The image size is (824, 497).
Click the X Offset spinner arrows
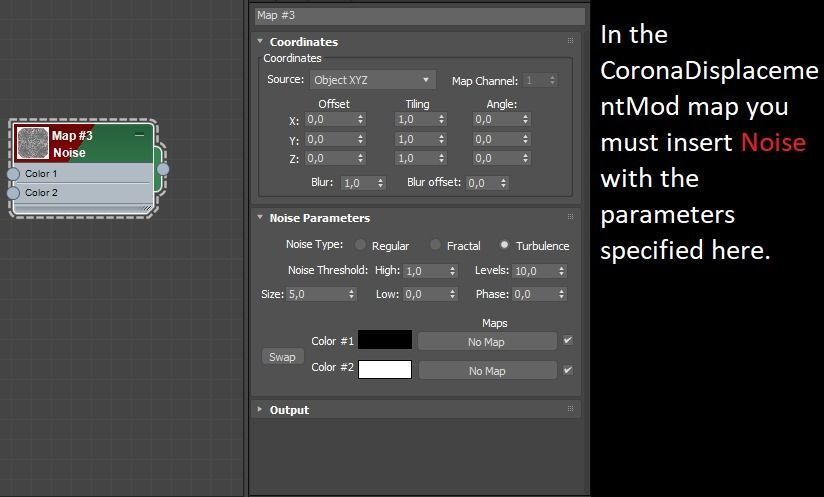tap(360, 119)
